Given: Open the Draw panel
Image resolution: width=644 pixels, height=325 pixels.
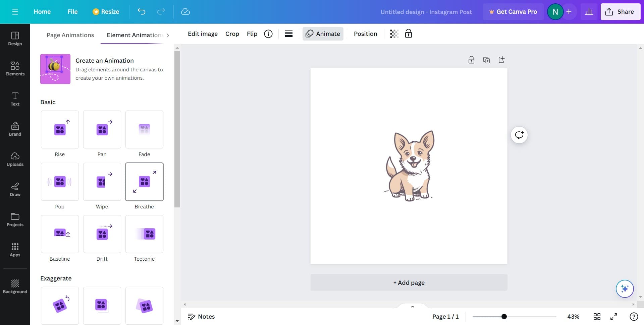Looking at the screenshot, I should (x=15, y=189).
